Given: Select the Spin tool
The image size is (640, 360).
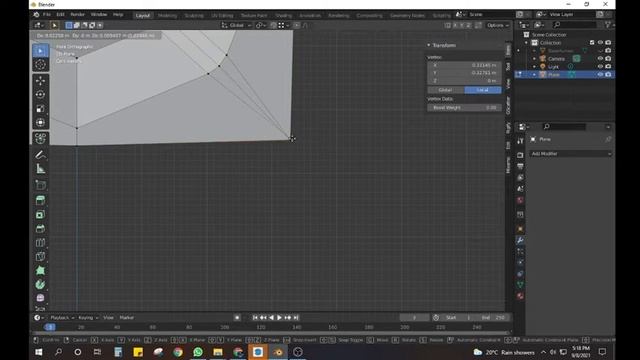Looking at the screenshot, I should tap(40, 284).
